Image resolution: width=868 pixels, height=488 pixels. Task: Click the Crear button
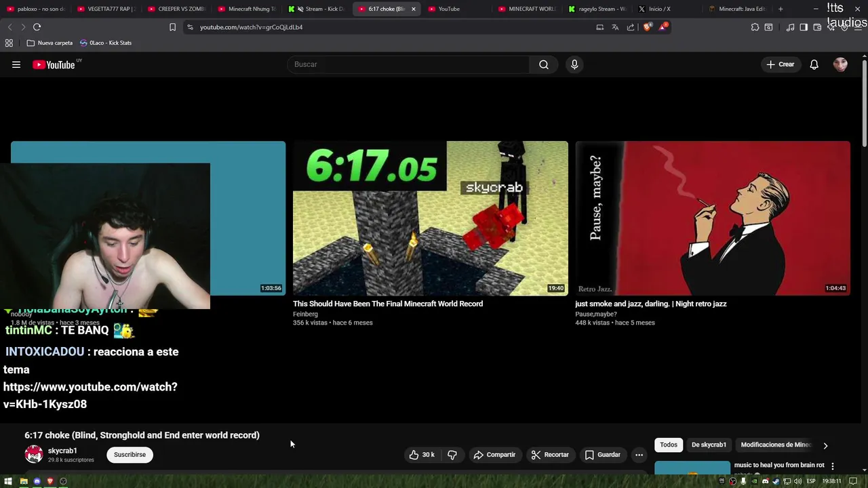tap(780, 64)
